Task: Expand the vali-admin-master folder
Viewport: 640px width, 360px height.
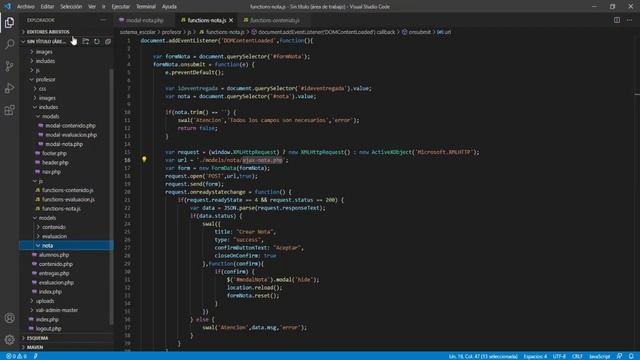Action: (56, 310)
